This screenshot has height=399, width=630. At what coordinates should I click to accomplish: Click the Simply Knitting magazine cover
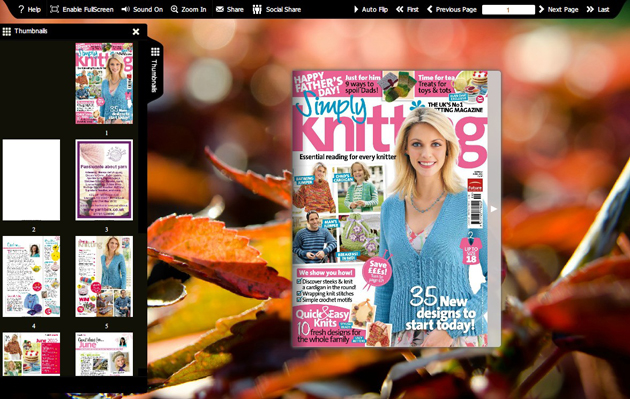point(390,209)
